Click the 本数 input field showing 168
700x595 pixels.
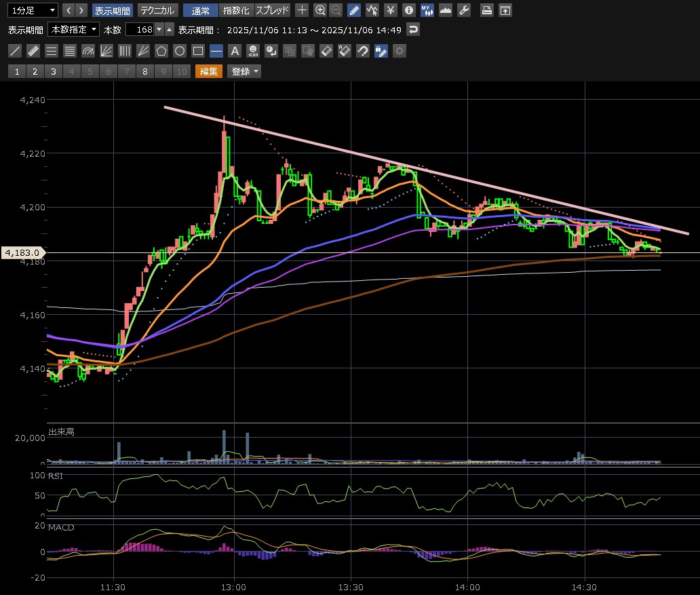point(140,30)
